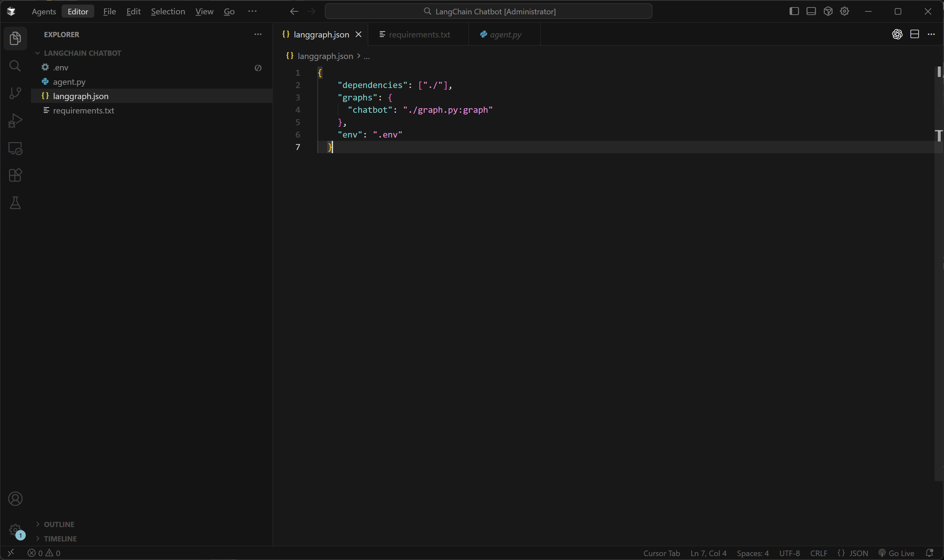
Task: Go forward with the right arrow
Action: click(x=311, y=11)
